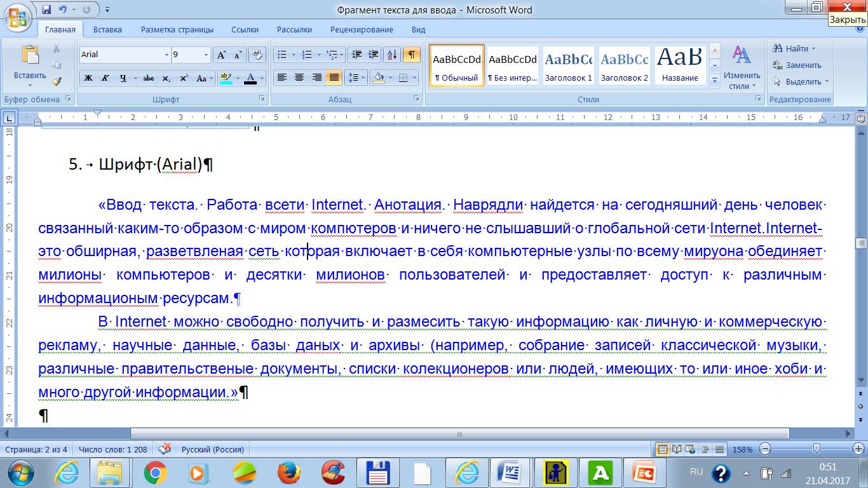This screenshot has height=488, width=868.
Task: Toggle Justify alignment button
Action: tap(334, 78)
